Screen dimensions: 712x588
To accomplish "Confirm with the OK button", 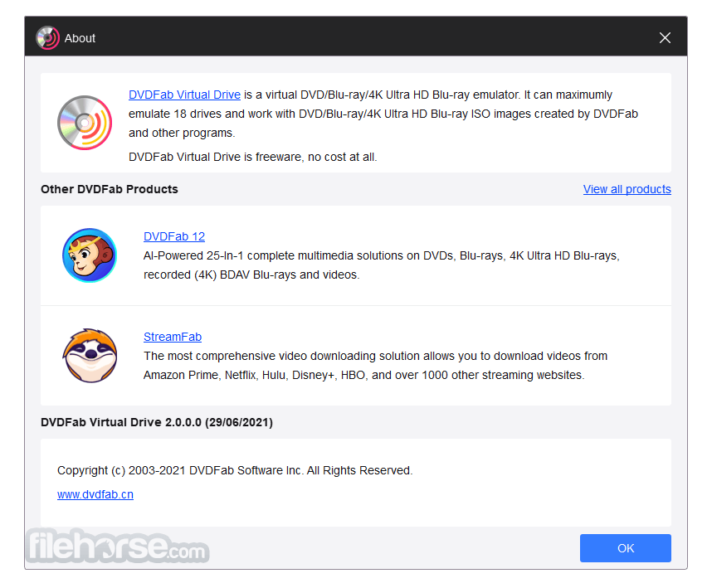I will (625, 548).
